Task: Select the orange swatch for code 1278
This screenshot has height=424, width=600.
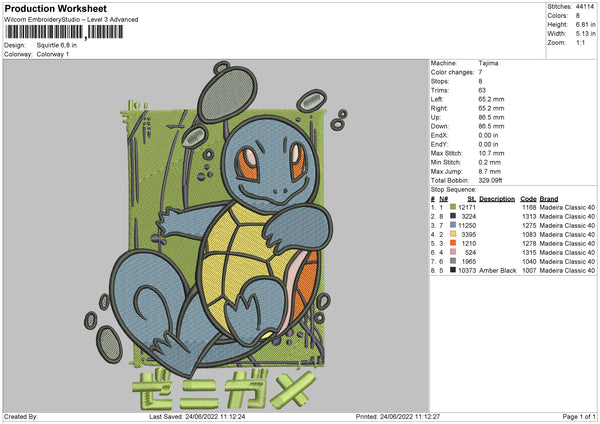Action: tap(453, 243)
